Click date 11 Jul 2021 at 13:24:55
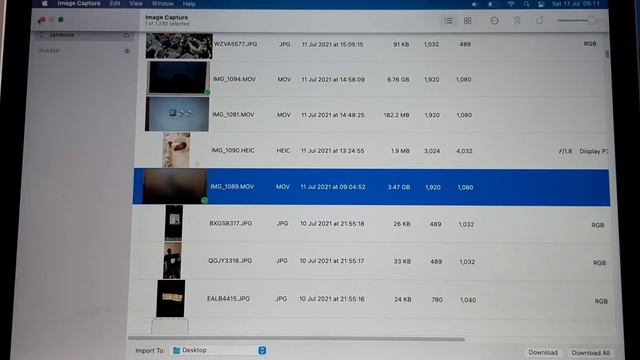Screen dimensions: 640x360 point(332,151)
